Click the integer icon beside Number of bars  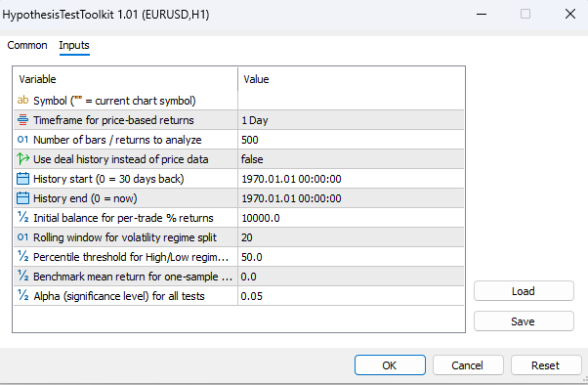click(x=22, y=139)
